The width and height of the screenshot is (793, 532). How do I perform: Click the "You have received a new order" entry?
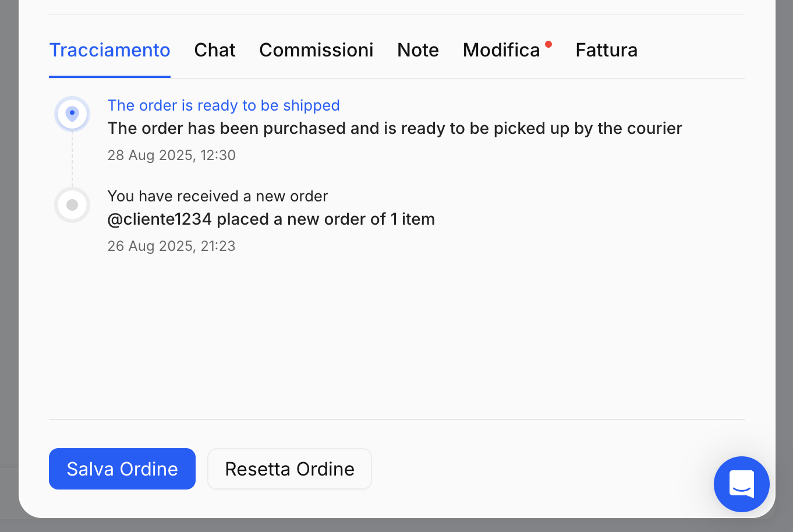click(218, 196)
